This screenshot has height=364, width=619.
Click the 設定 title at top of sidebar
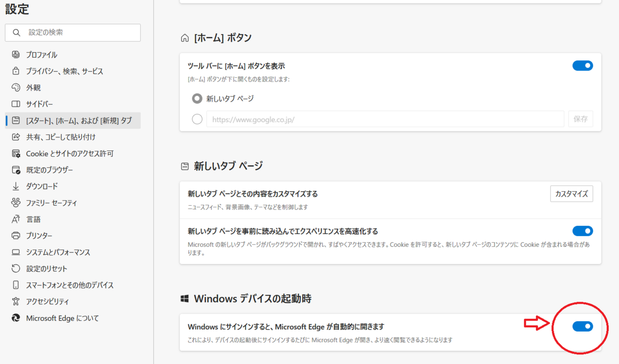[17, 9]
